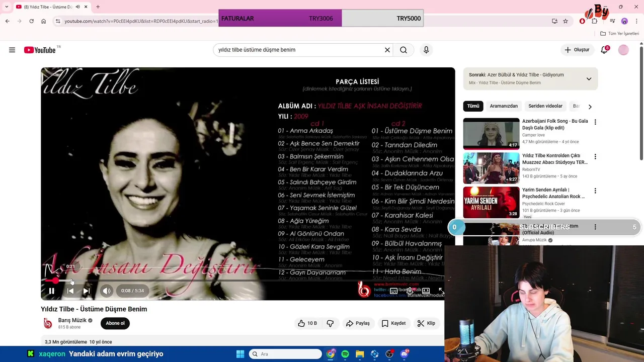
Task: Click the taskbar Ara search box
Action: point(285,354)
